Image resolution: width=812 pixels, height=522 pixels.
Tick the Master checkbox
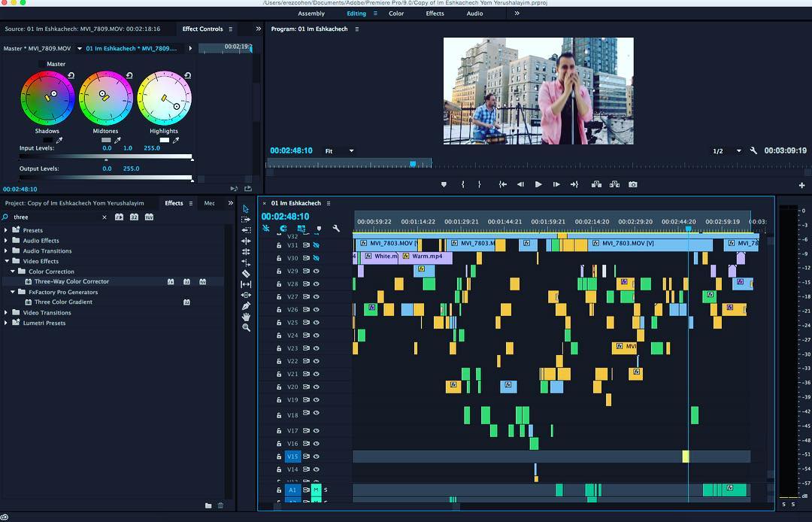coord(41,64)
